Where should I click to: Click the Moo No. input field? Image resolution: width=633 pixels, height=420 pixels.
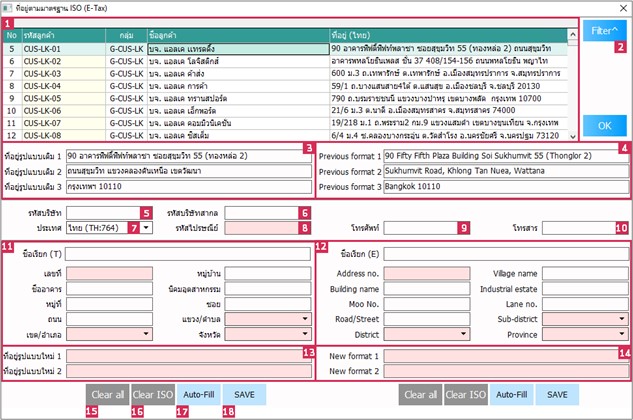coord(427,304)
